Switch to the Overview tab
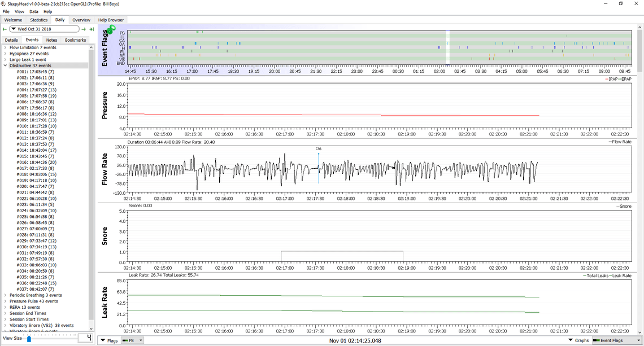The height and width of the screenshot is (346, 644). pyautogui.click(x=81, y=20)
